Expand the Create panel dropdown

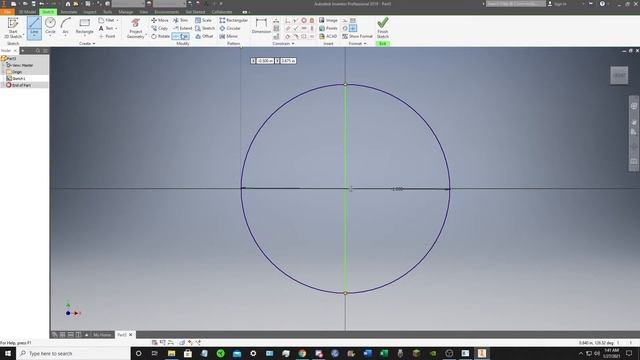click(x=87, y=43)
